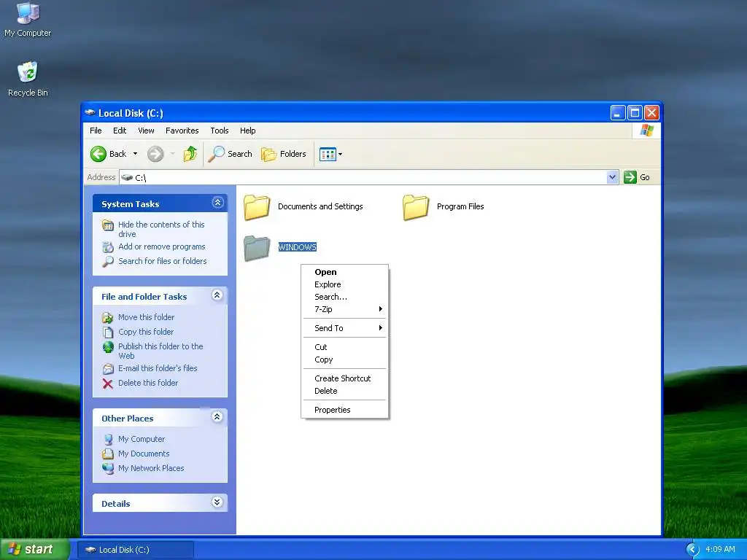Click Search for files or folders link
747x560 pixels.
(x=163, y=261)
